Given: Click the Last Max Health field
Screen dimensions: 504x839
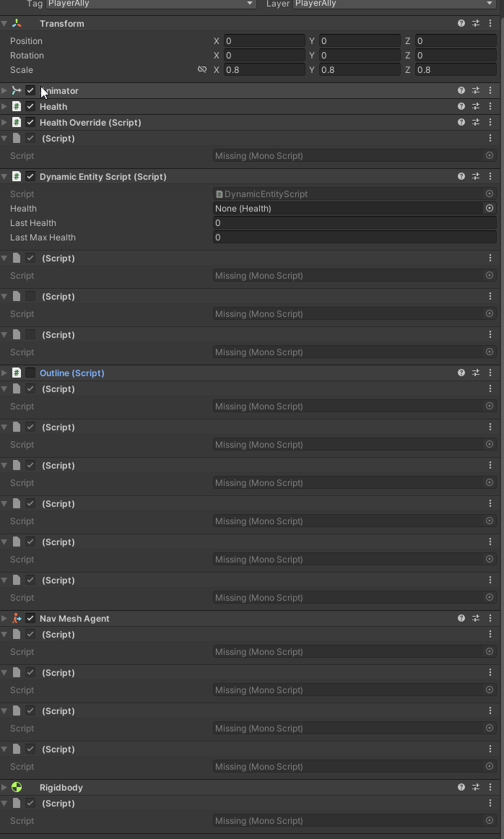Looking at the screenshot, I should tap(354, 238).
